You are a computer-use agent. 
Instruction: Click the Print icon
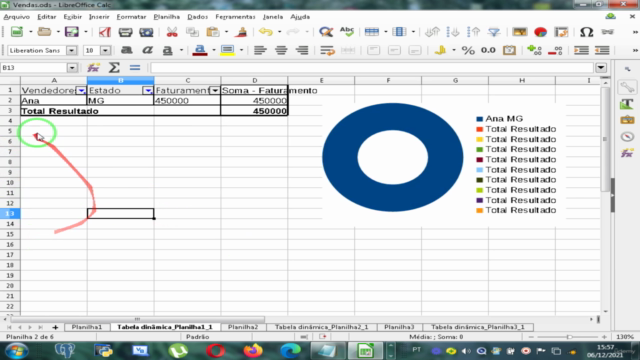[x=125, y=32]
